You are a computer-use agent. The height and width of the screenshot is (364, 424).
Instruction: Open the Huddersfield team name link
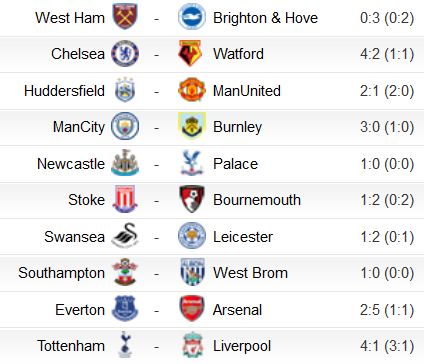pos(64,91)
